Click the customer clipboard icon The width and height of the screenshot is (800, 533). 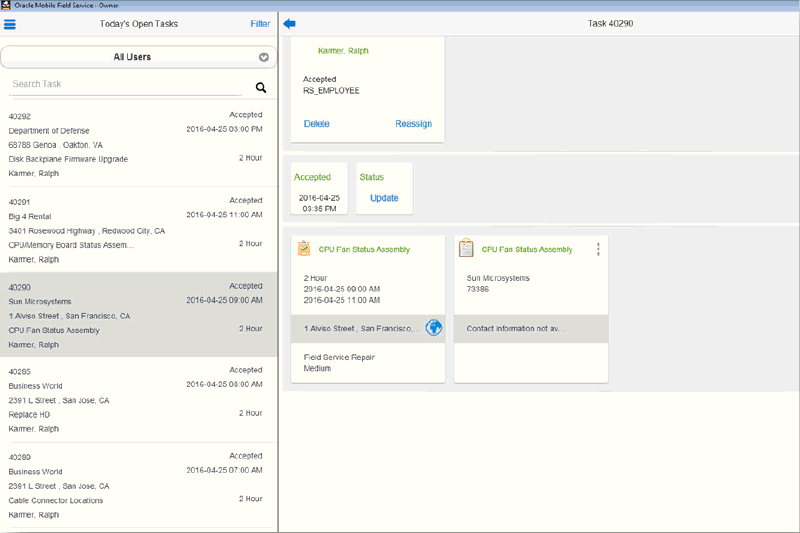point(466,248)
